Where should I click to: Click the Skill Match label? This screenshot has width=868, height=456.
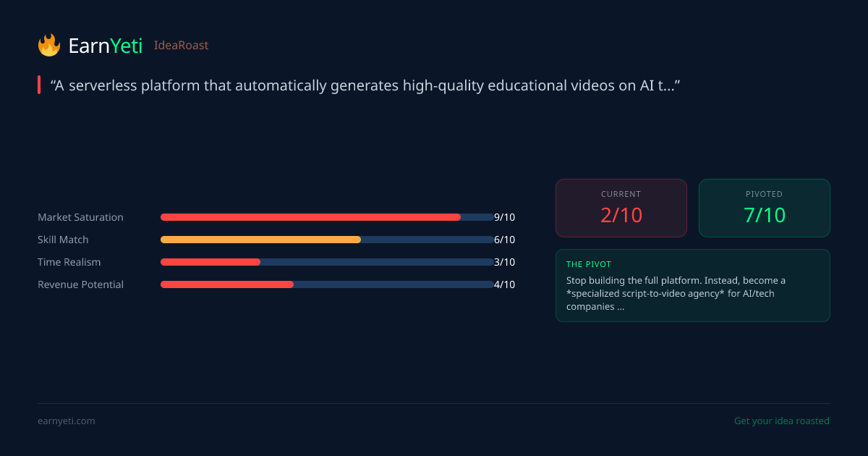tap(63, 240)
